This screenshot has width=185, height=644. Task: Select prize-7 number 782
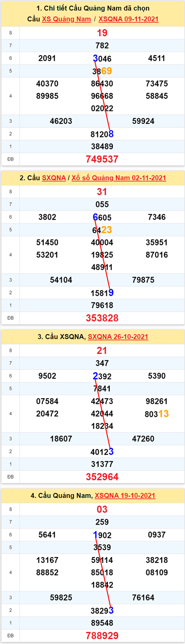102,46
